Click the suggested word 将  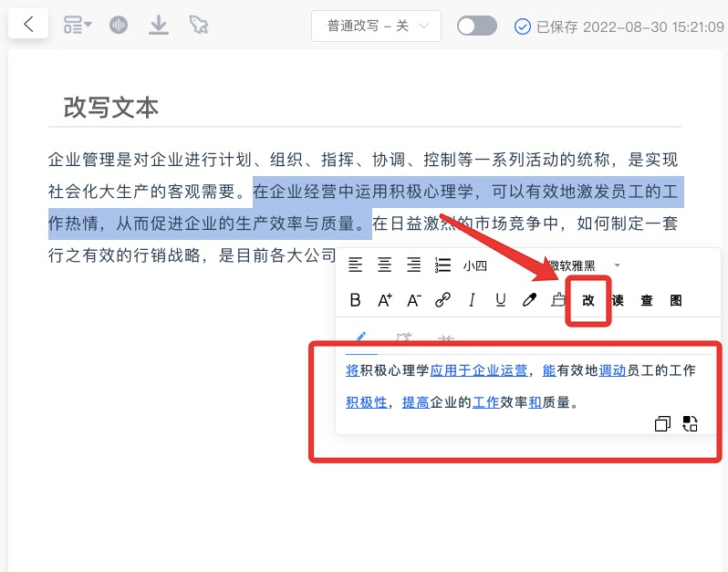click(x=353, y=370)
